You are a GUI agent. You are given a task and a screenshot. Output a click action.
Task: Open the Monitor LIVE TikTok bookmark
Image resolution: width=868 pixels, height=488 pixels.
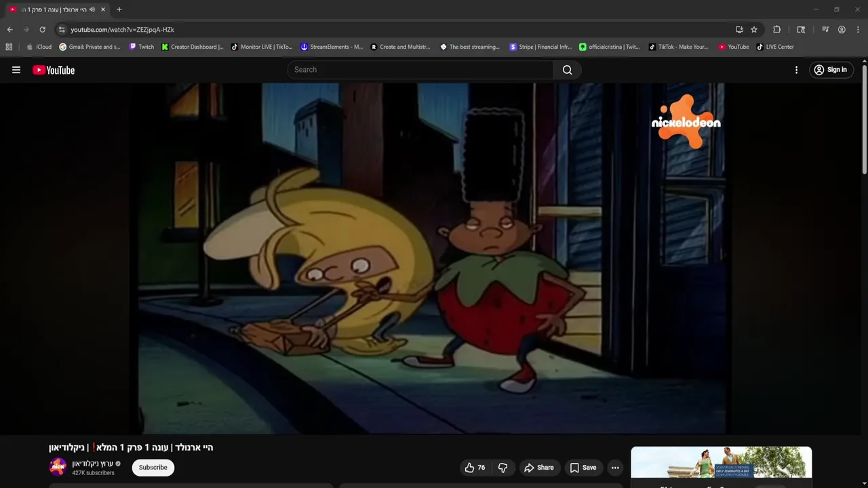point(262,47)
